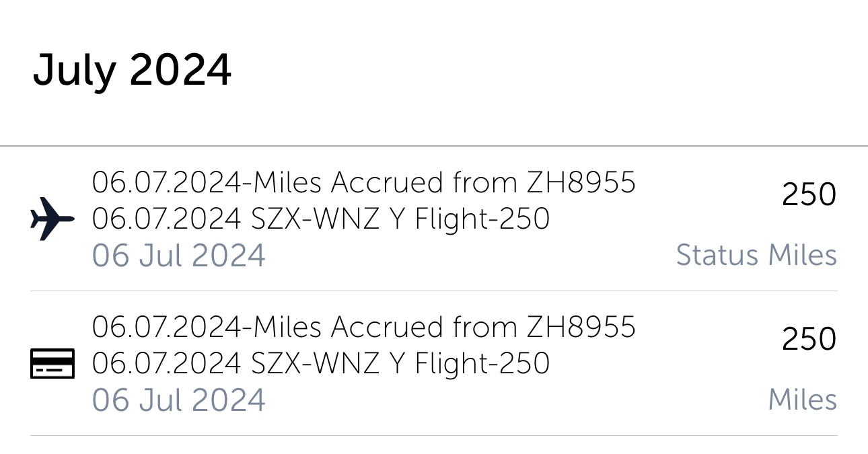Open the Status Miles accrual description line
The height and width of the screenshot is (454, 868).
(363, 182)
